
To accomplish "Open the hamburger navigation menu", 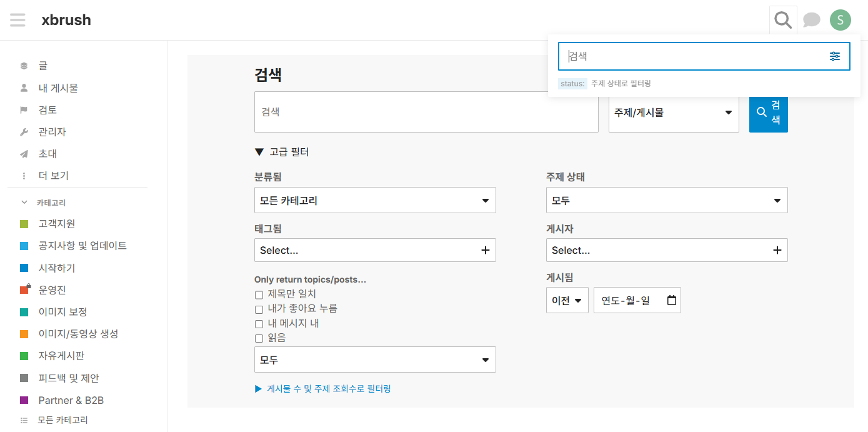I will pos(17,19).
